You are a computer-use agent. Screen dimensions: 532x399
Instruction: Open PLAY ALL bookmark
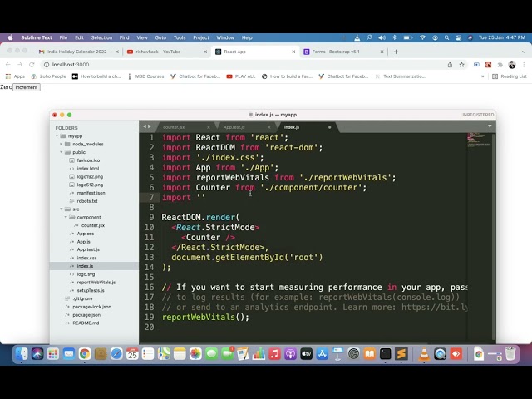pos(241,76)
